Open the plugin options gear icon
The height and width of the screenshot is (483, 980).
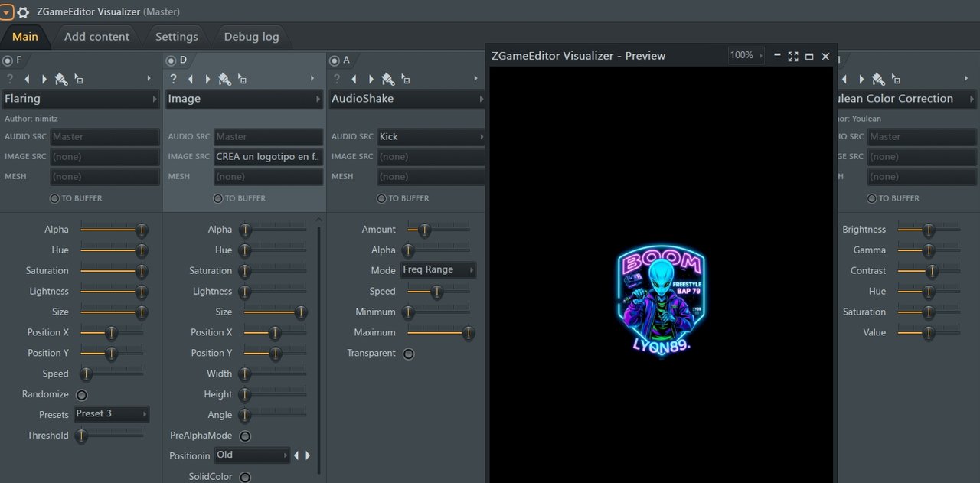(x=23, y=12)
